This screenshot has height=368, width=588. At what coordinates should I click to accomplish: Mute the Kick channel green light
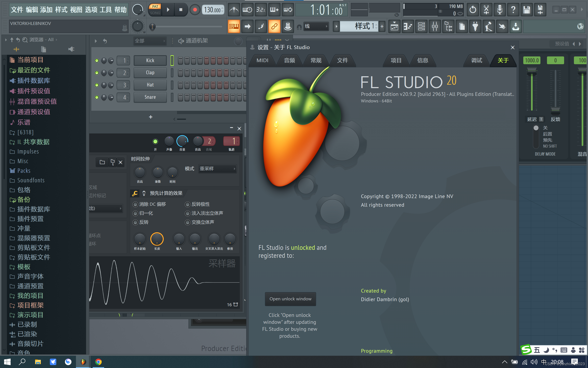point(97,61)
